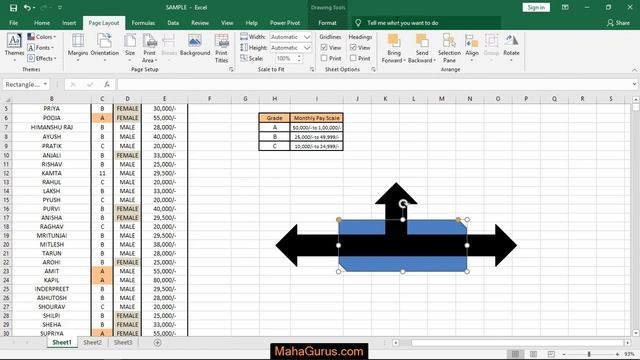
Task: Open the Align objects menu
Action: [472, 48]
